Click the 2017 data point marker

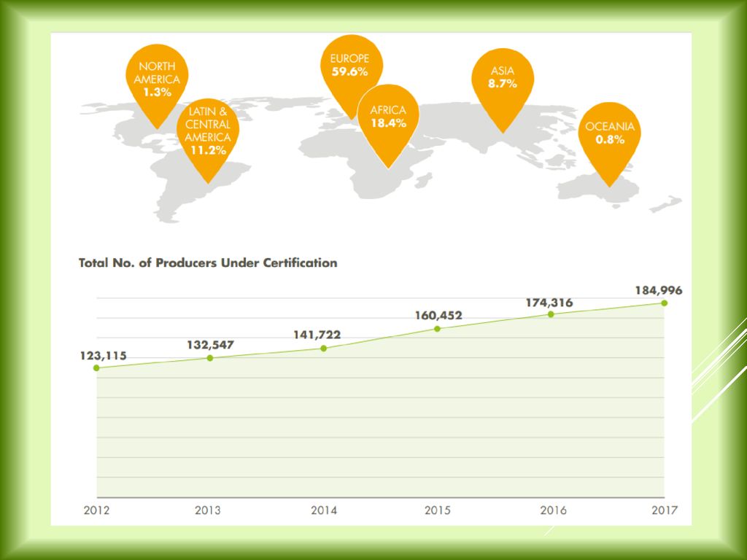664,303
